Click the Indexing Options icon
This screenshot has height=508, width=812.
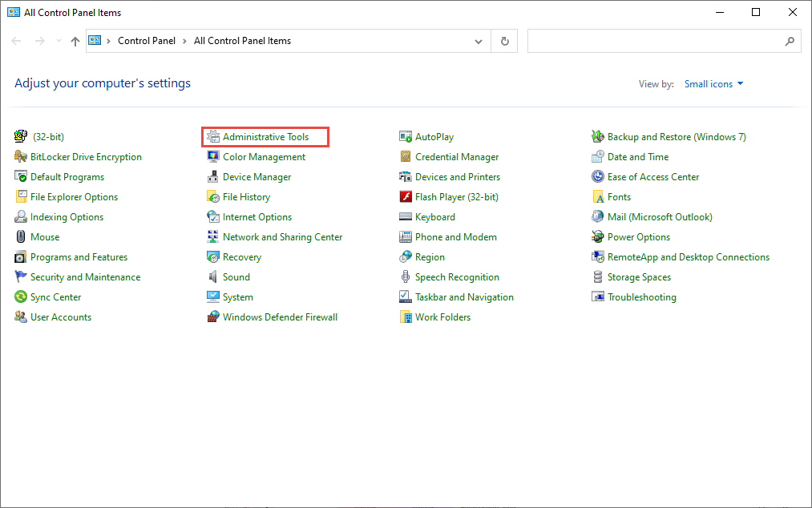point(21,217)
